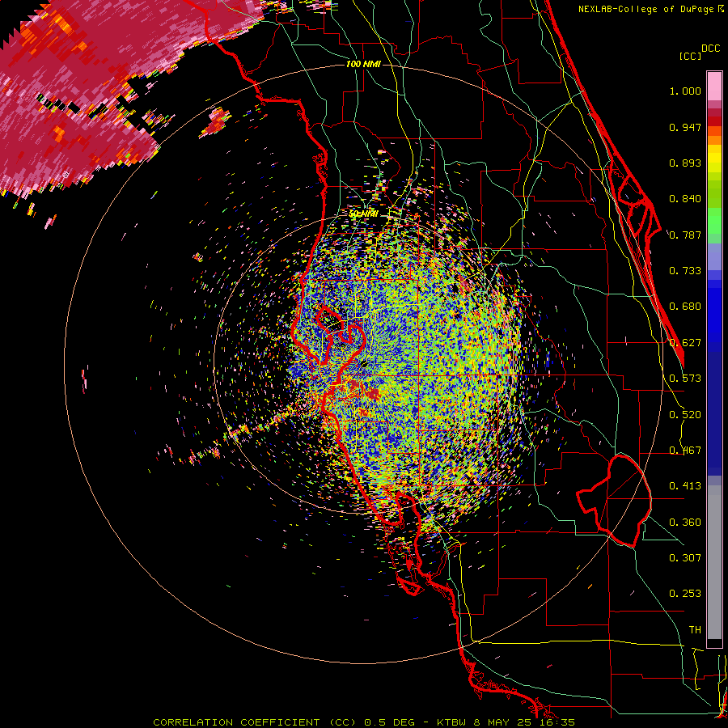Click the 0.733 scale value
Viewport: 728px width, 728px height.
click(685, 271)
